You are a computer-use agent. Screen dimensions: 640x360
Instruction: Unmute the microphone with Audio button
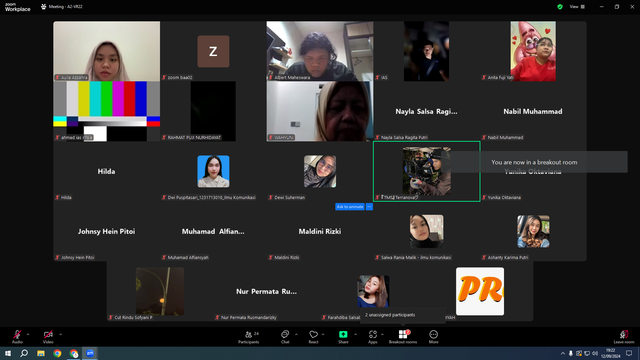pos(17,337)
